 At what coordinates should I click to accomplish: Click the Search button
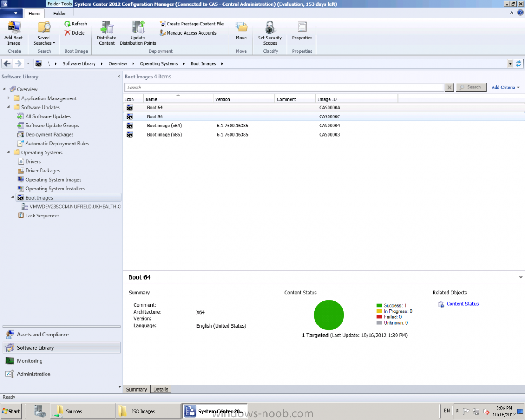pyautogui.click(x=471, y=87)
